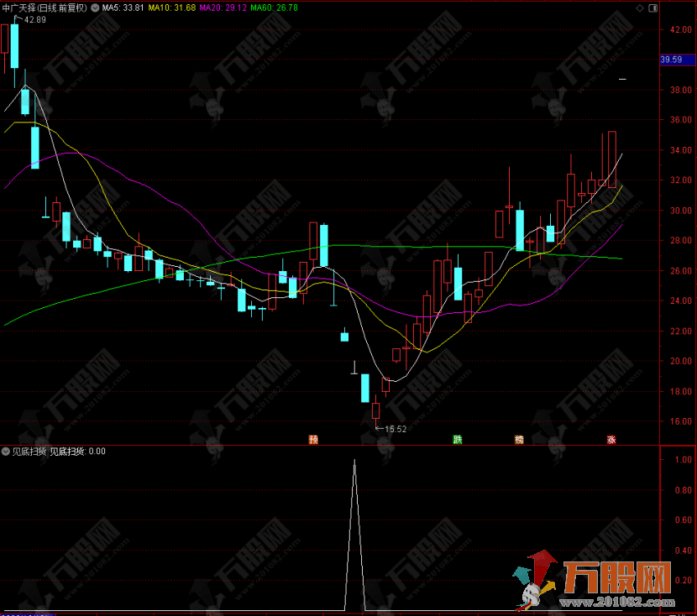Click the 见底扫货 indicator name label
Viewport: 697px width, 616px height.
pyautogui.click(x=29, y=452)
